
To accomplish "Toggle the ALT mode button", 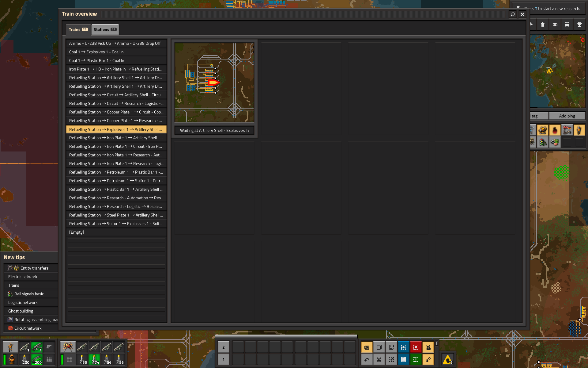I will click(367, 347).
